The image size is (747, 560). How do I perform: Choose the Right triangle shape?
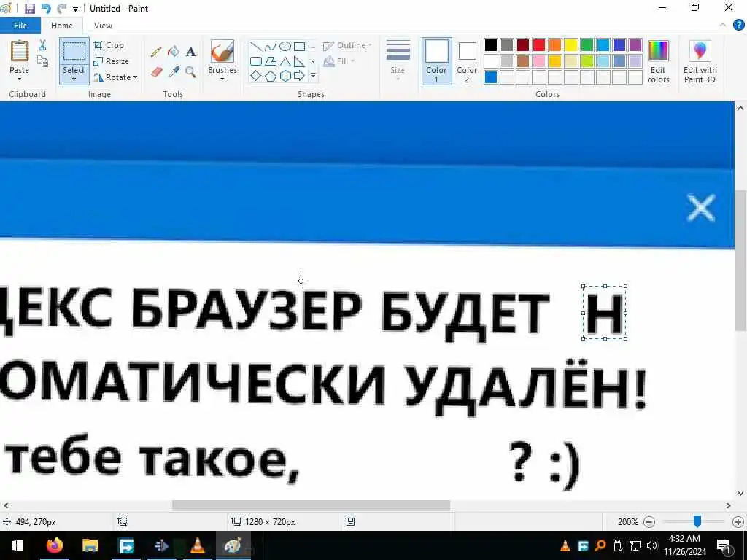(299, 61)
